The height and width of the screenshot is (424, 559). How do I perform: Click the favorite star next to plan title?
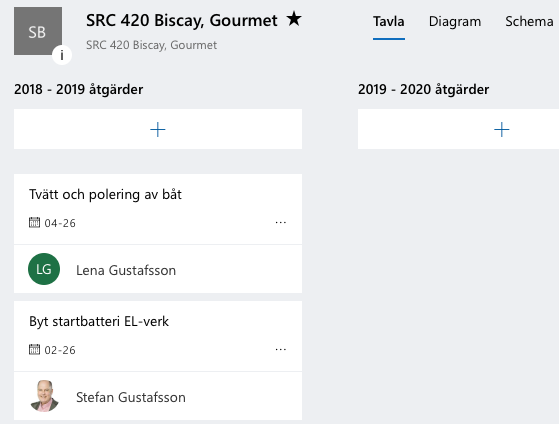[x=294, y=19]
